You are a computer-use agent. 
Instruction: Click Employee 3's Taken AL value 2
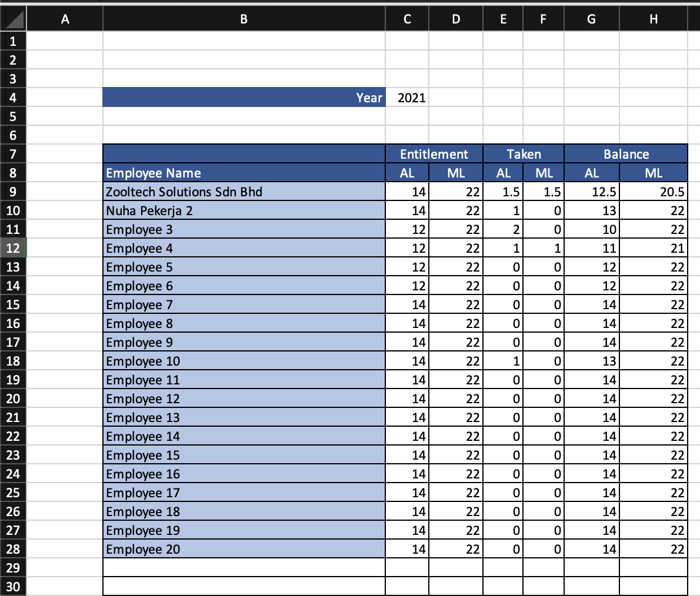pyautogui.click(x=503, y=229)
